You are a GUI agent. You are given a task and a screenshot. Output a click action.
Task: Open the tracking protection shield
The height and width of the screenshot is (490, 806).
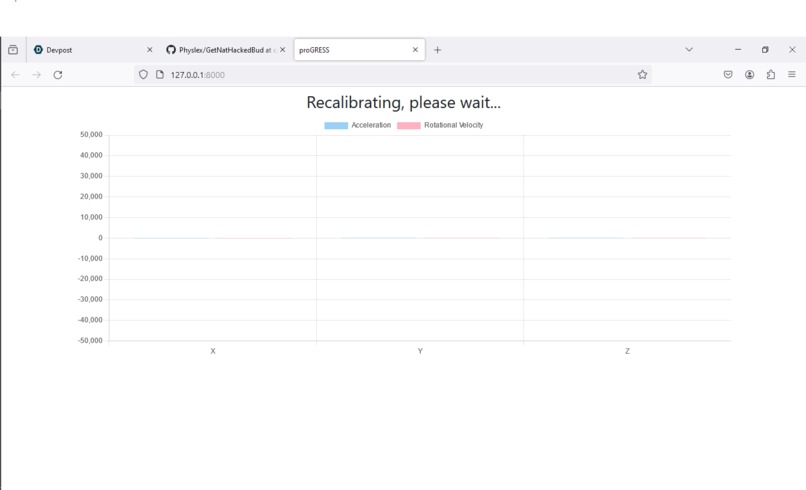pos(143,75)
